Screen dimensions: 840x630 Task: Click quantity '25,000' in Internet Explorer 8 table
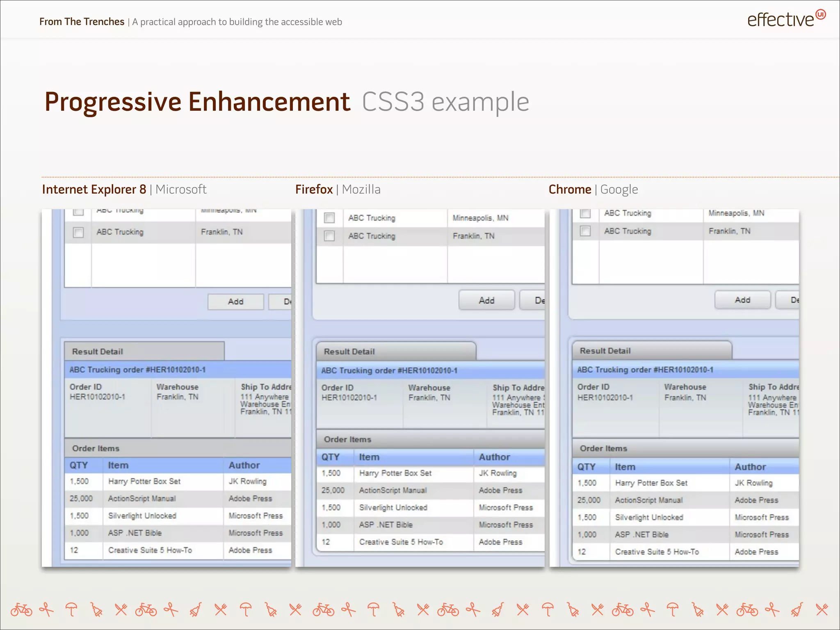[81, 498]
